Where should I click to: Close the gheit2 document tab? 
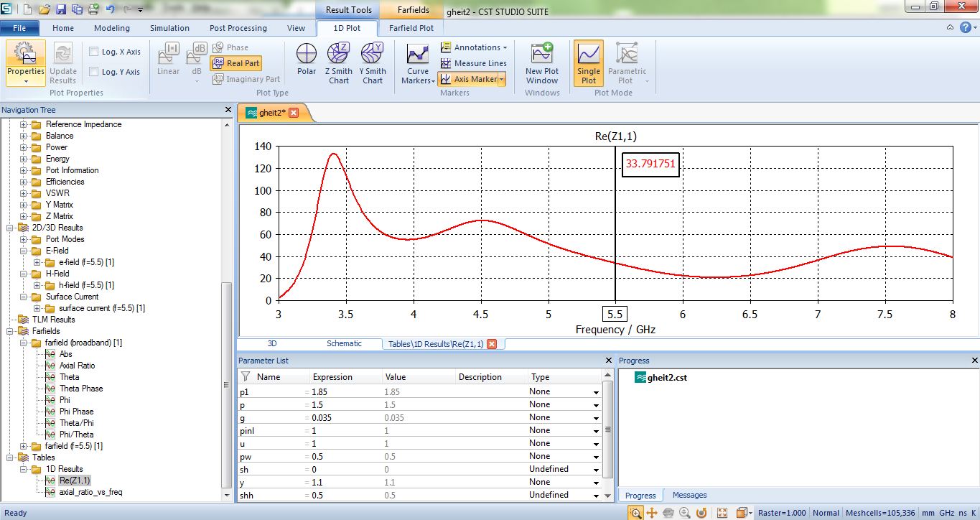(294, 113)
